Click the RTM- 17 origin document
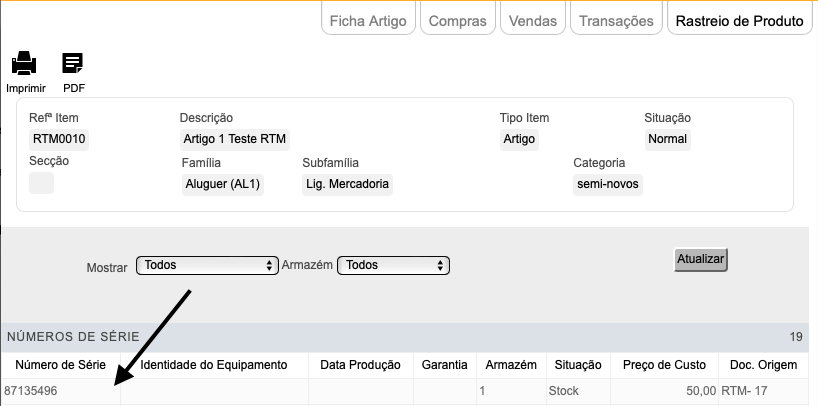This screenshot has width=818, height=406. (x=744, y=391)
